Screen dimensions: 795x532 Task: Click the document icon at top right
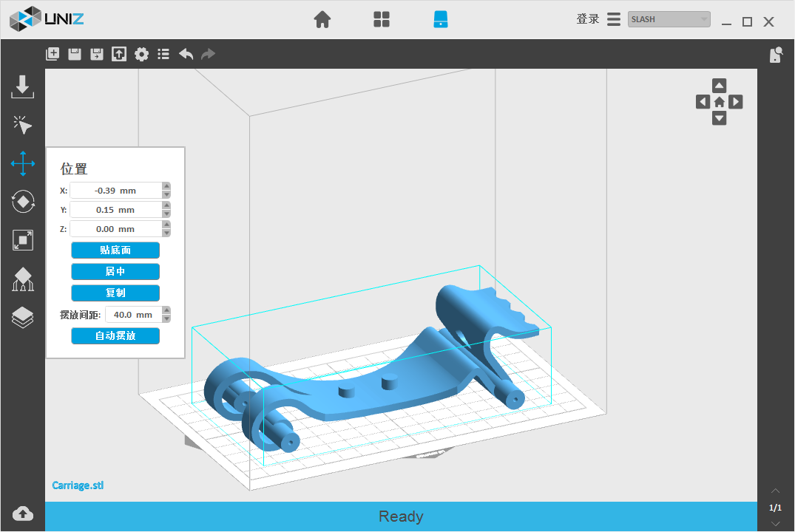coord(776,55)
